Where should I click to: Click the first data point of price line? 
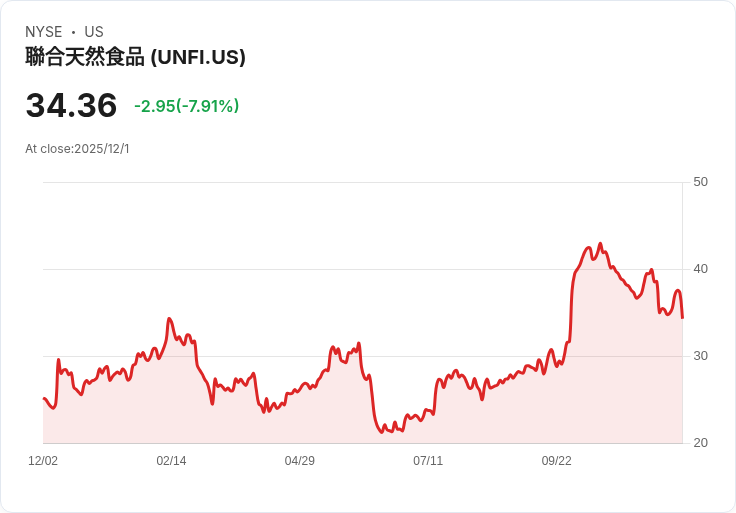coord(44,398)
